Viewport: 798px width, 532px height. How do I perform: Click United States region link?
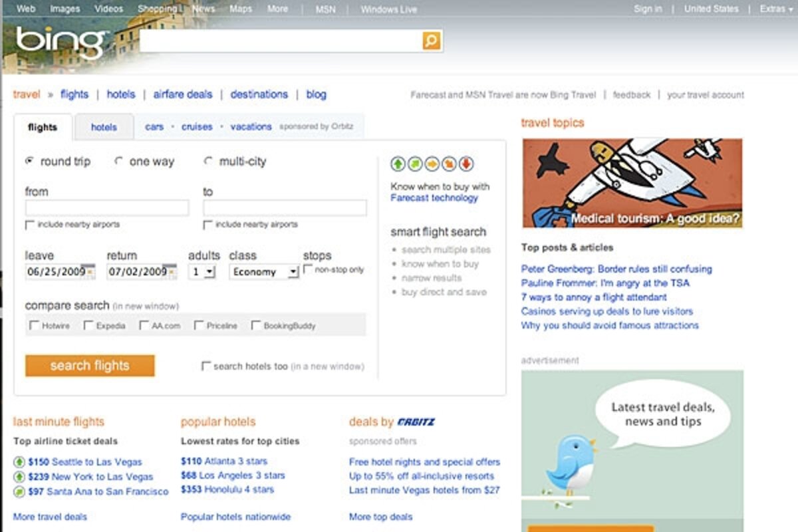(x=711, y=9)
